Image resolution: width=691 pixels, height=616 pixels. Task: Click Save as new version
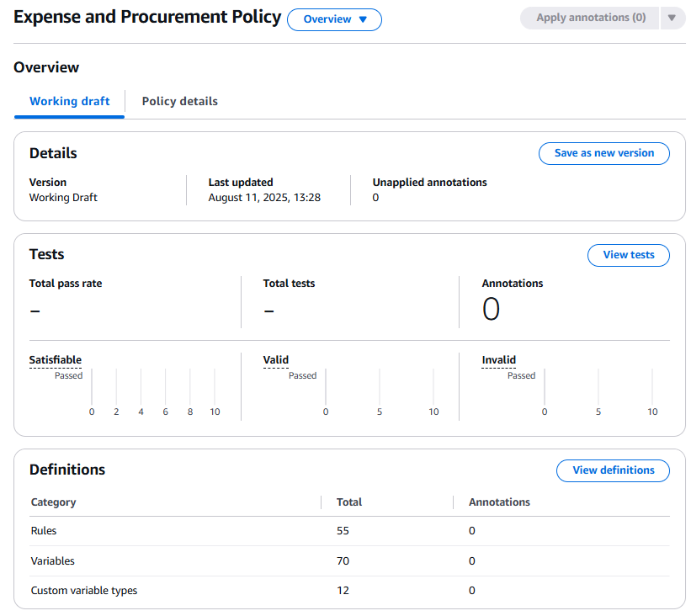[x=603, y=153]
